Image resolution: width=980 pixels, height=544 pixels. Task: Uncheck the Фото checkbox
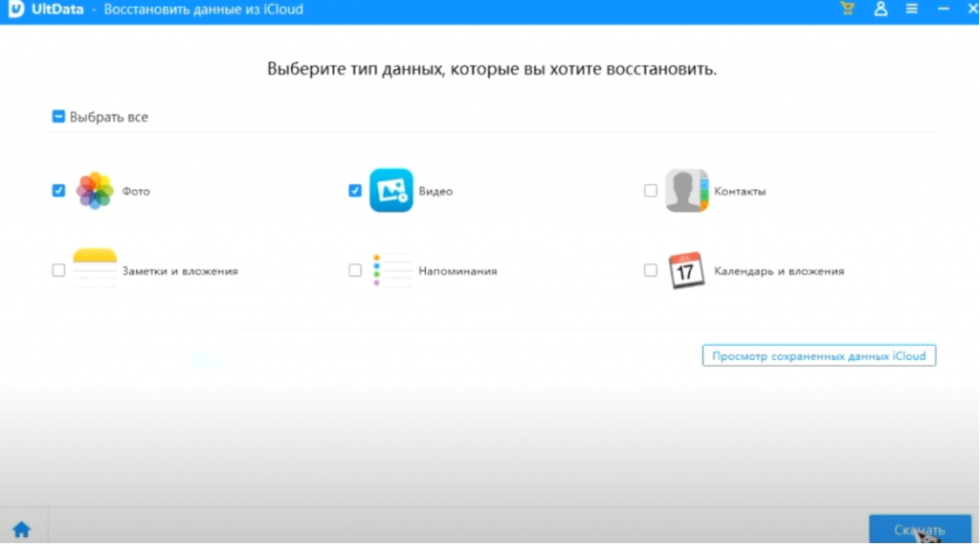tap(58, 191)
